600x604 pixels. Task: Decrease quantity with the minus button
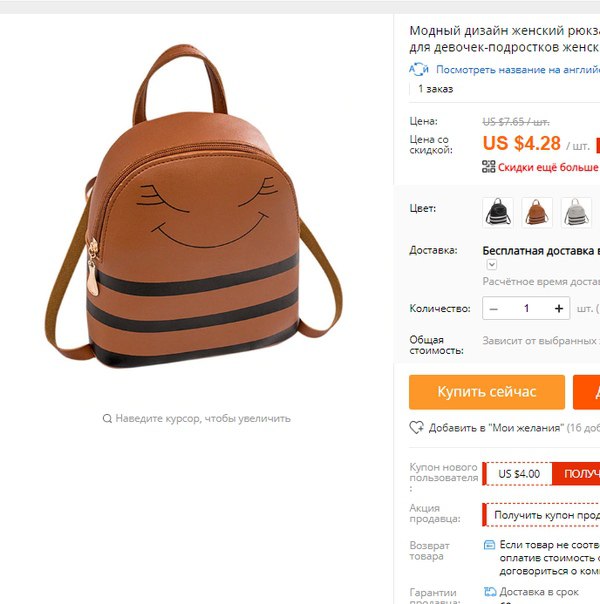tap(494, 309)
